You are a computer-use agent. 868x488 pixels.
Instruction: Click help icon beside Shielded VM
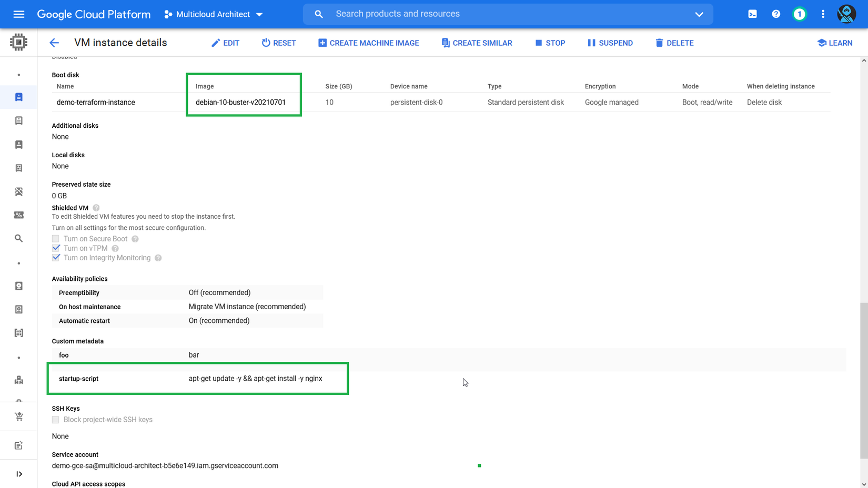pos(96,208)
